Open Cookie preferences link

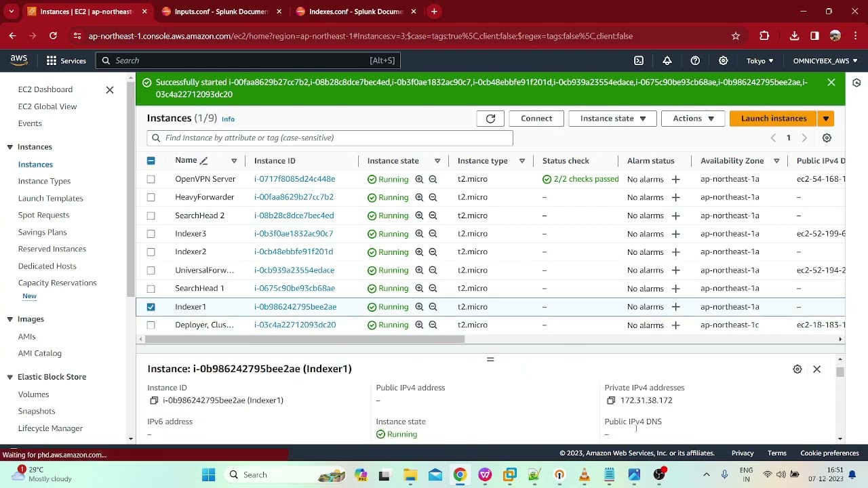pos(829,453)
